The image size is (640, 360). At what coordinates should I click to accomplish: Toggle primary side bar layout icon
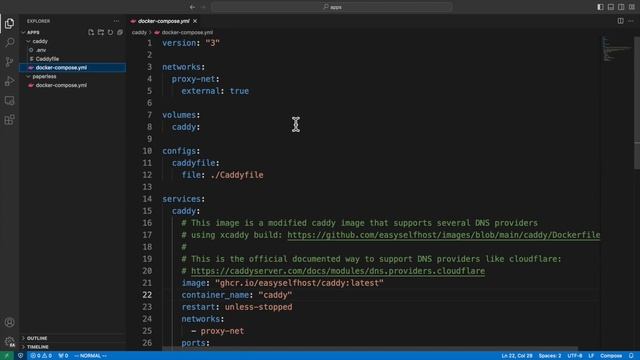pos(600,7)
